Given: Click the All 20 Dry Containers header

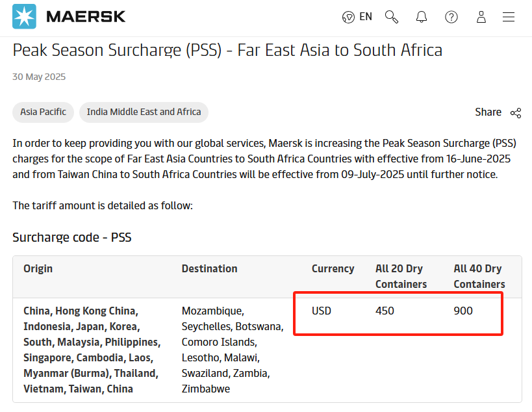Looking at the screenshot, I should click(401, 276).
